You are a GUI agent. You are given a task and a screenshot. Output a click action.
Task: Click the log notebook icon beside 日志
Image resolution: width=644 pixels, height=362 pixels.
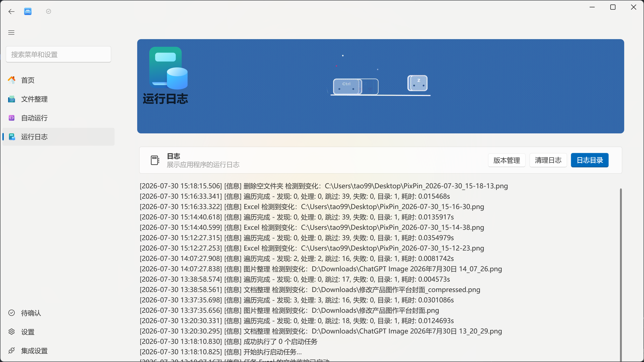pos(155,160)
